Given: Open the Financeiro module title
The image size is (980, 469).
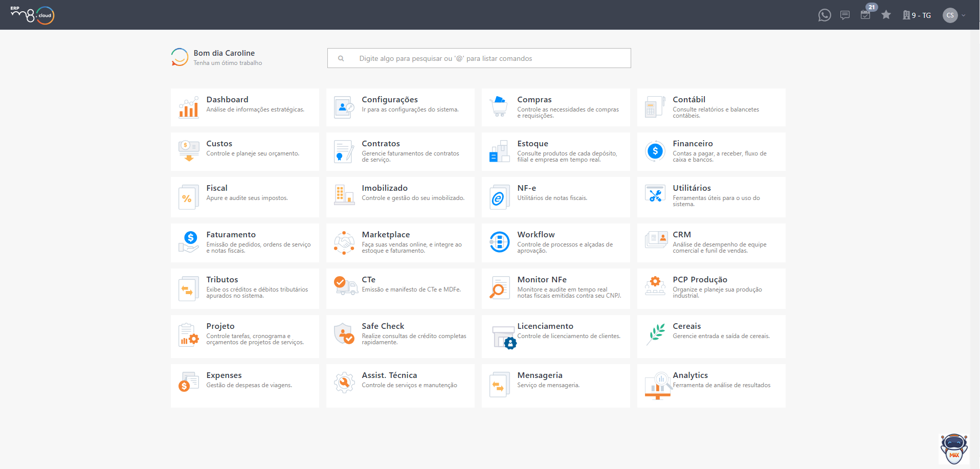Looking at the screenshot, I should coord(693,143).
